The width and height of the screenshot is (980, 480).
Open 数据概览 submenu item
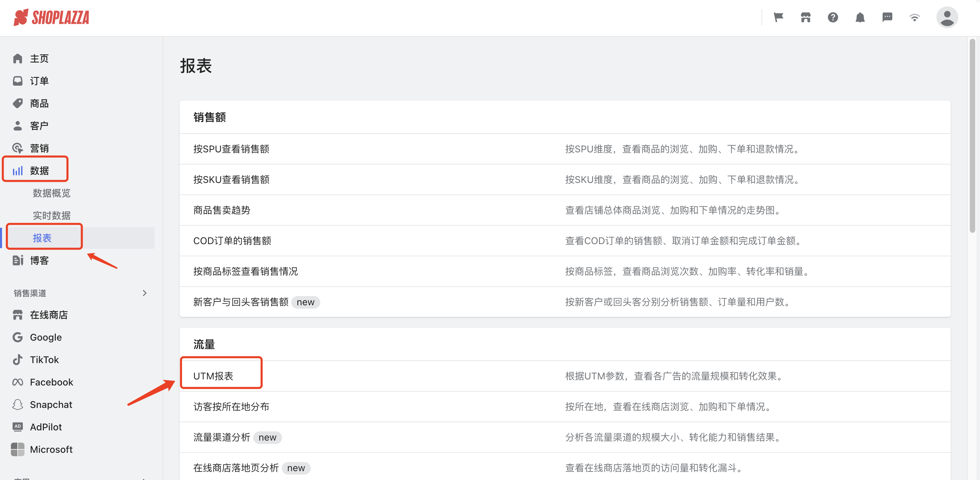tap(51, 193)
